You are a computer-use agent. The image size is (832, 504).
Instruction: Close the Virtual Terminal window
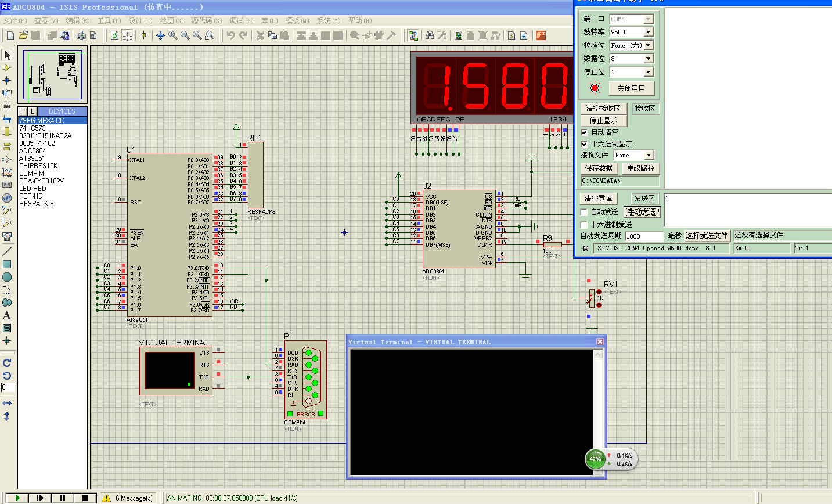[600, 342]
